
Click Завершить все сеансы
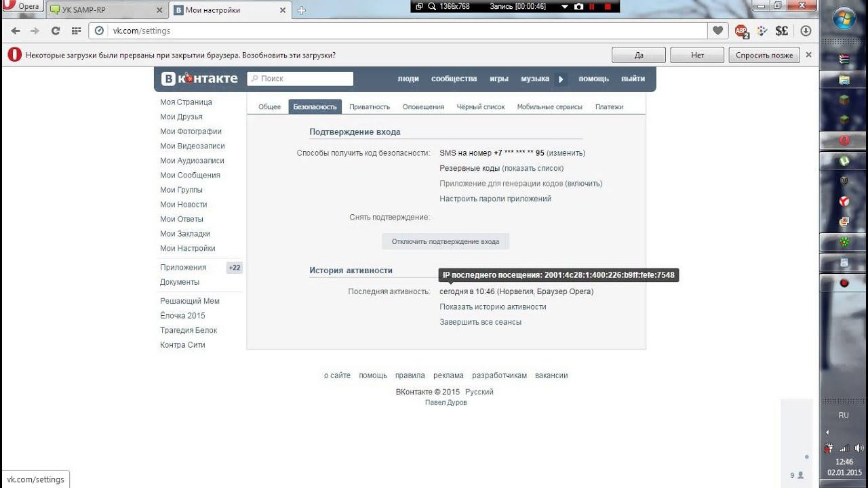click(x=480, y=322)
